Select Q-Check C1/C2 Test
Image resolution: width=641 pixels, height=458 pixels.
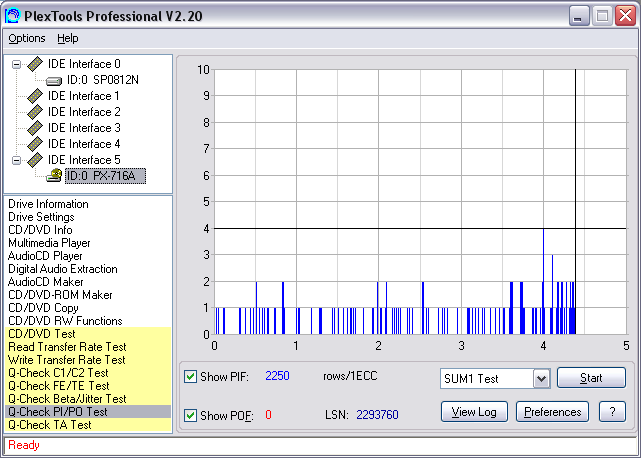[88, 373]
